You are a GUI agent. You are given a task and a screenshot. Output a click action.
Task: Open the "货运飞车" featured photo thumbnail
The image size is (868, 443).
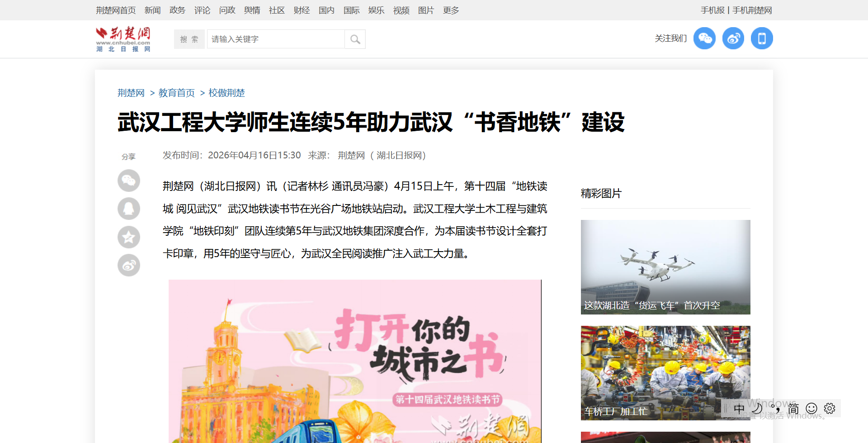[665, 267]
